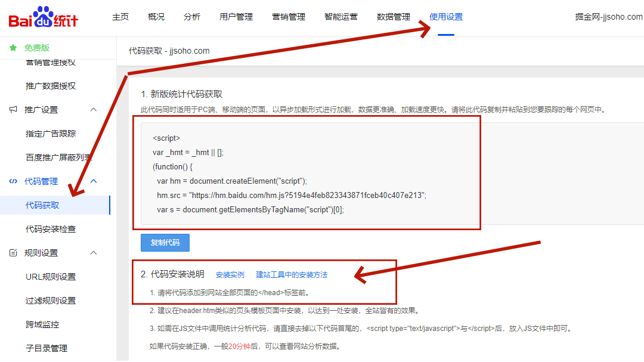Click the sentence mentioning header.htm
644x362 pixels.
click(x=285, y=311)
